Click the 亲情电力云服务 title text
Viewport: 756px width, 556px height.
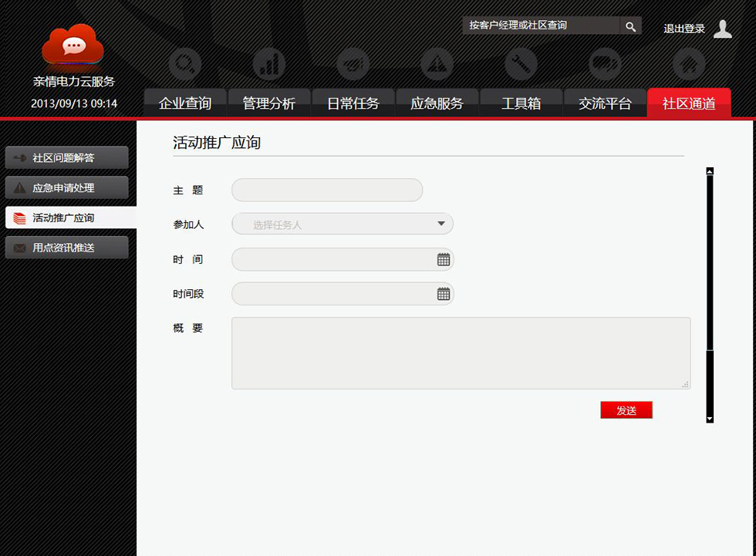point(74,82)
